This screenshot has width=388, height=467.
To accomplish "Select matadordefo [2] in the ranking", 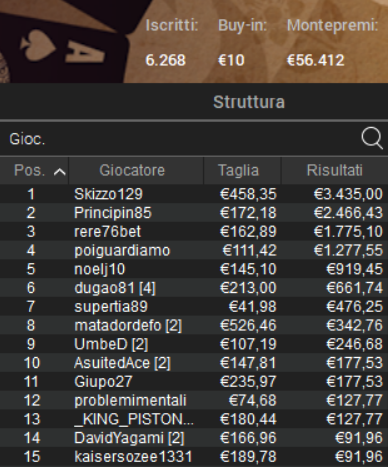I will (194, 325).
